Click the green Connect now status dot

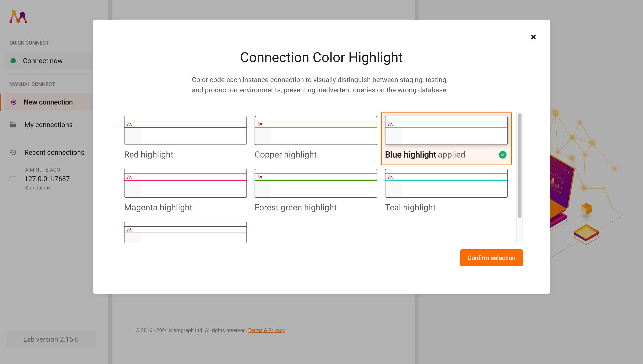click(x=13, y=61)
